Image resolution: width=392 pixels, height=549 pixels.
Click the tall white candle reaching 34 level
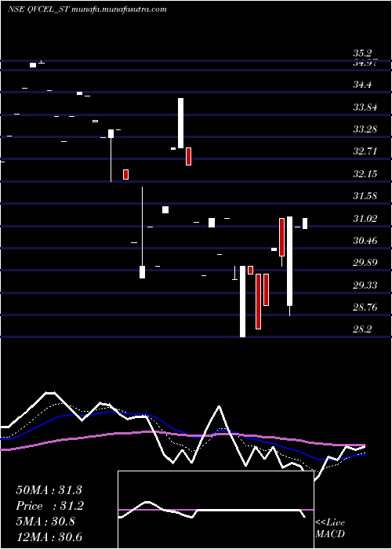click(180, 123)
